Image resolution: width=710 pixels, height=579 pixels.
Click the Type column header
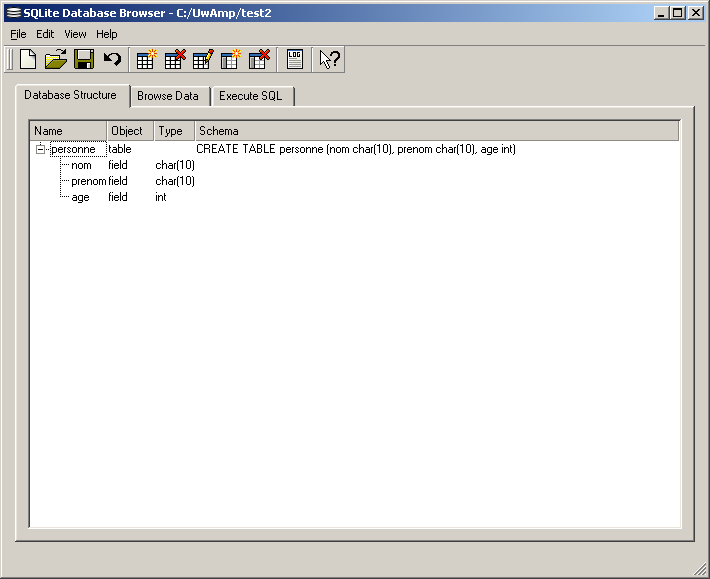pos(174,131)
